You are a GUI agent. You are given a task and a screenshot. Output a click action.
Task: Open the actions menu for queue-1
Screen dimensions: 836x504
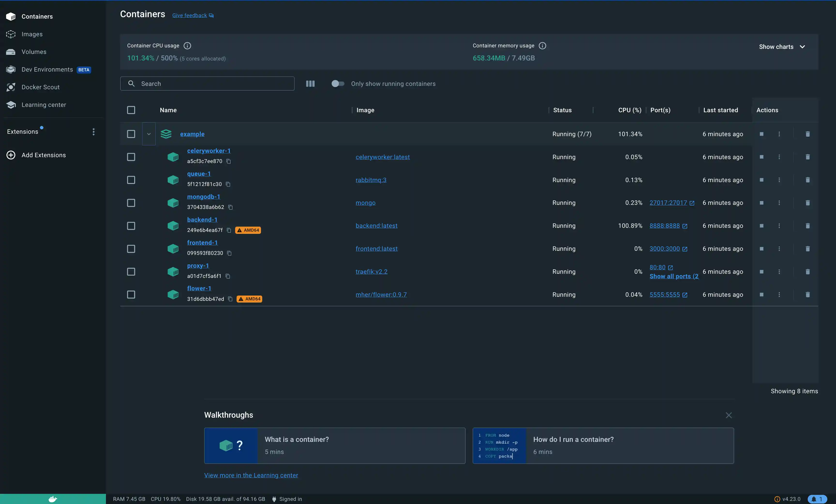point(779,180)
